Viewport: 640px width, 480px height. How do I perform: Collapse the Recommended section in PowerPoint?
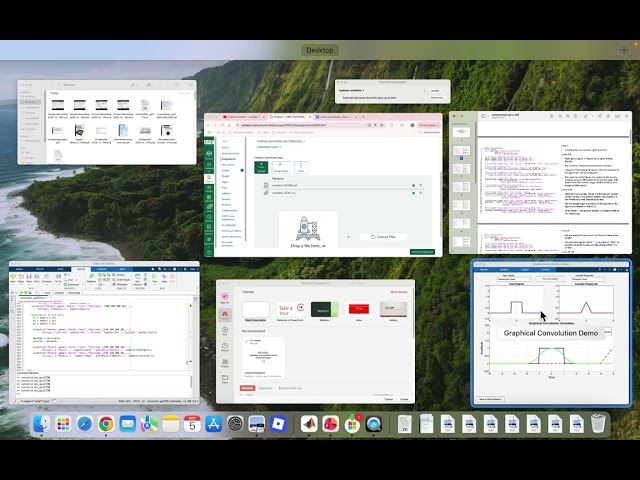coord(239,331)
